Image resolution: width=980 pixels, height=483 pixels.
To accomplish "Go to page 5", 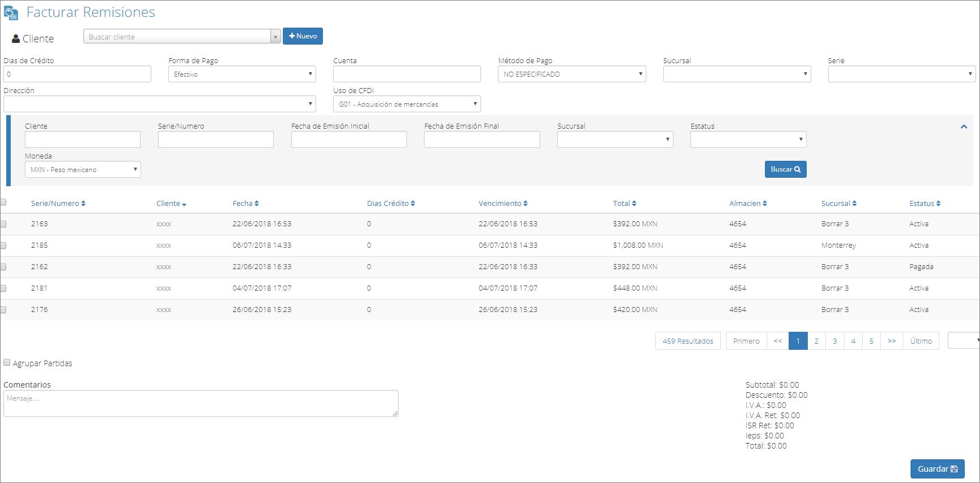I will point(872,341).
